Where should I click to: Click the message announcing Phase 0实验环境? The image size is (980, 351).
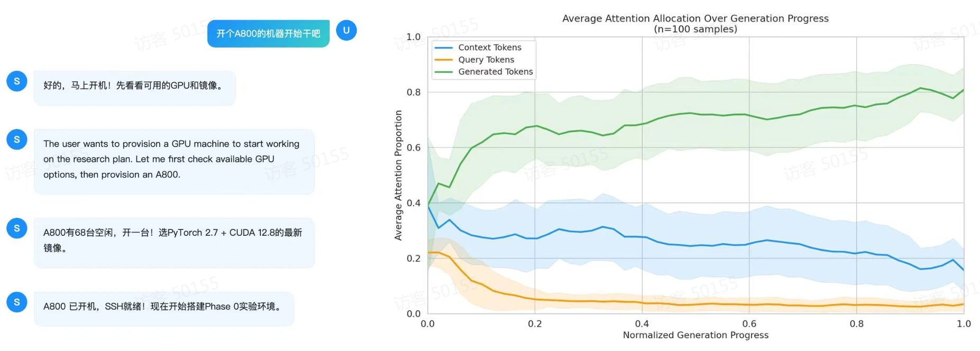coord(164,309)
